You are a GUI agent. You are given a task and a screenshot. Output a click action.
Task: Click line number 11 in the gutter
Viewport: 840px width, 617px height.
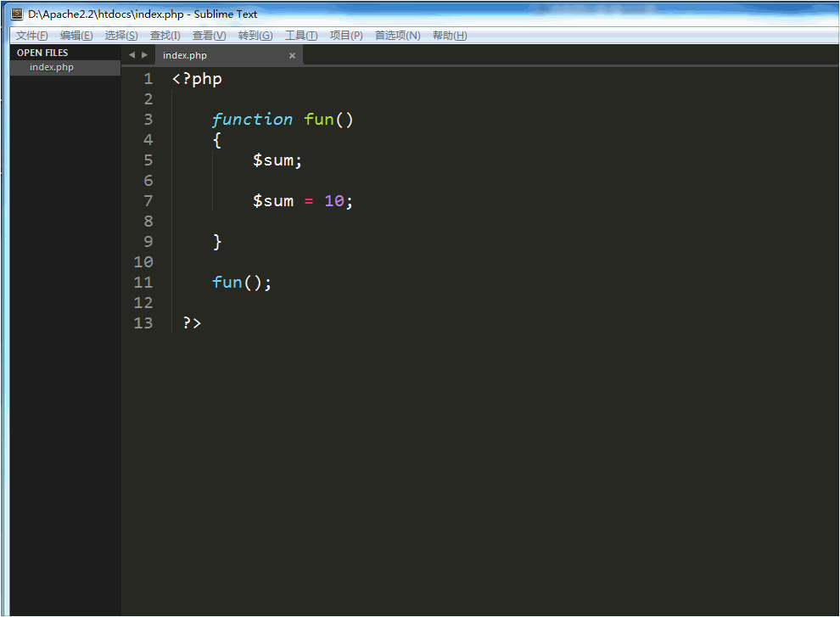[143, 283]
